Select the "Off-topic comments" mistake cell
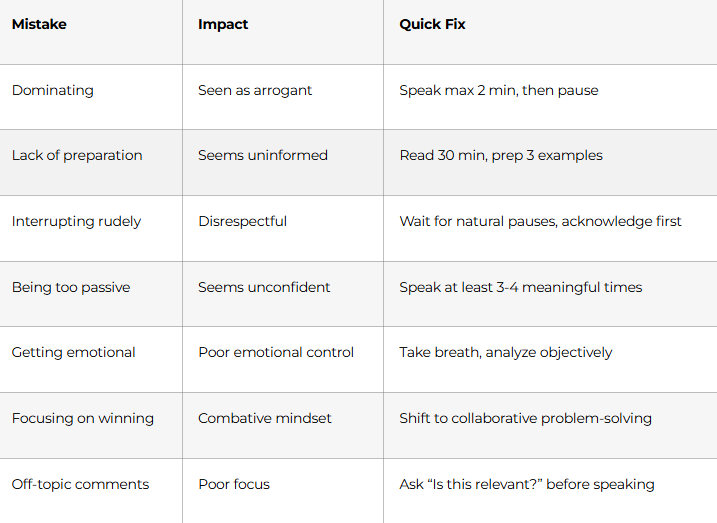Screen dimensions: 717x523 point(80,484)
